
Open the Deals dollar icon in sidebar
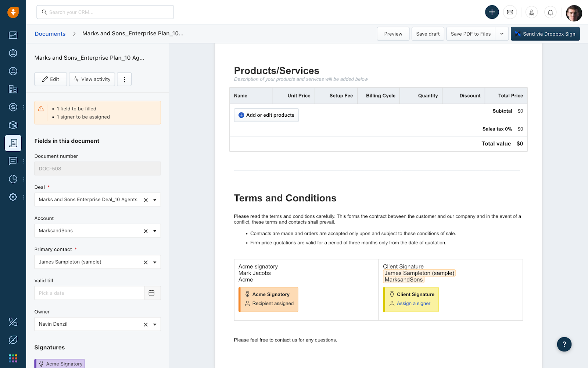[13, 107]
